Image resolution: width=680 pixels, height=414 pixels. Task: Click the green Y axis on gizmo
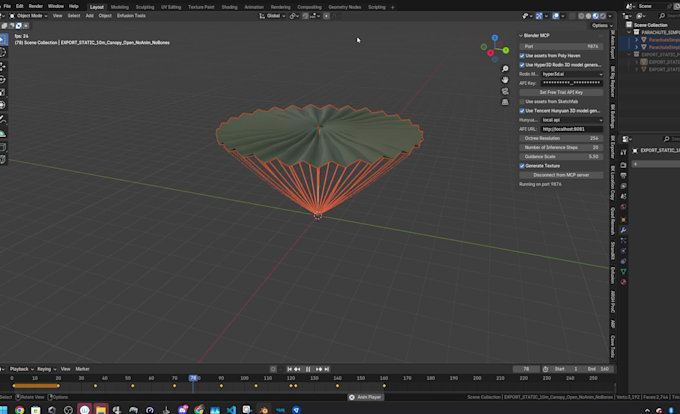(506, 50)
